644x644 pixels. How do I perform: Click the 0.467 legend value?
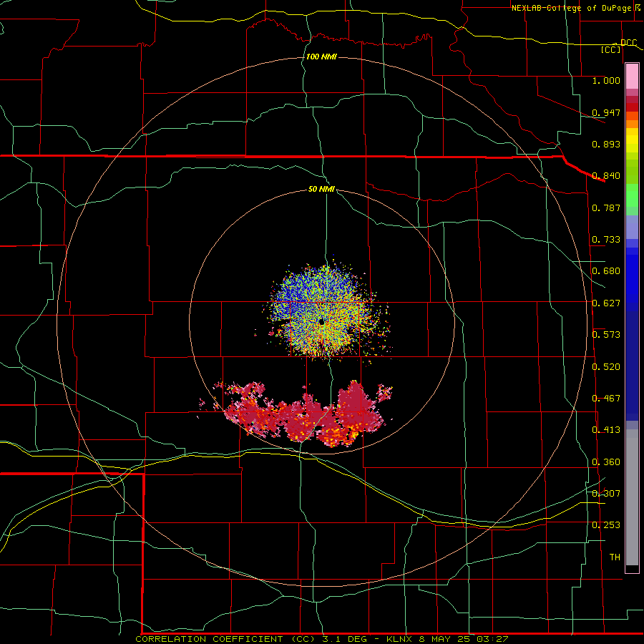606,399
